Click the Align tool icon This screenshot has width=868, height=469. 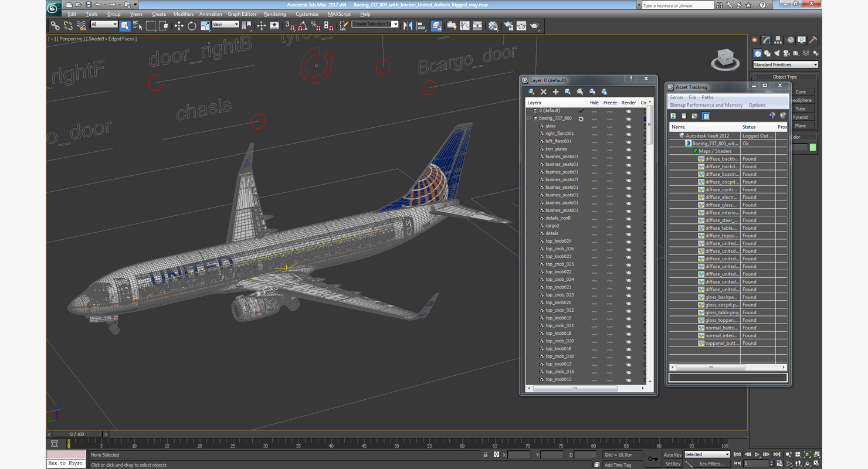coord(421,26)
